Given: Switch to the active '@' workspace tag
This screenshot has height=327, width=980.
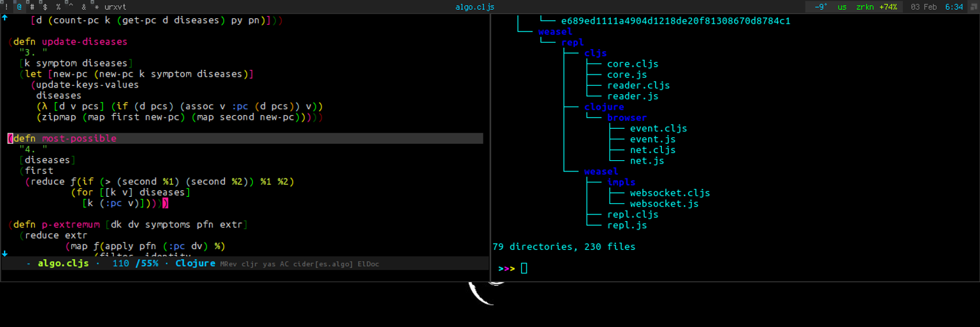Looking at the screenshot, I should click(20, 7).
